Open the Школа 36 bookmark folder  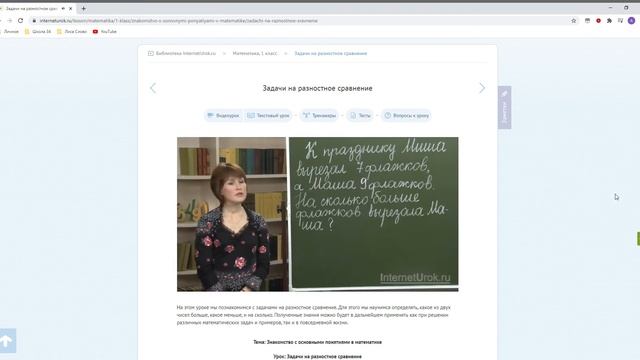38,31
